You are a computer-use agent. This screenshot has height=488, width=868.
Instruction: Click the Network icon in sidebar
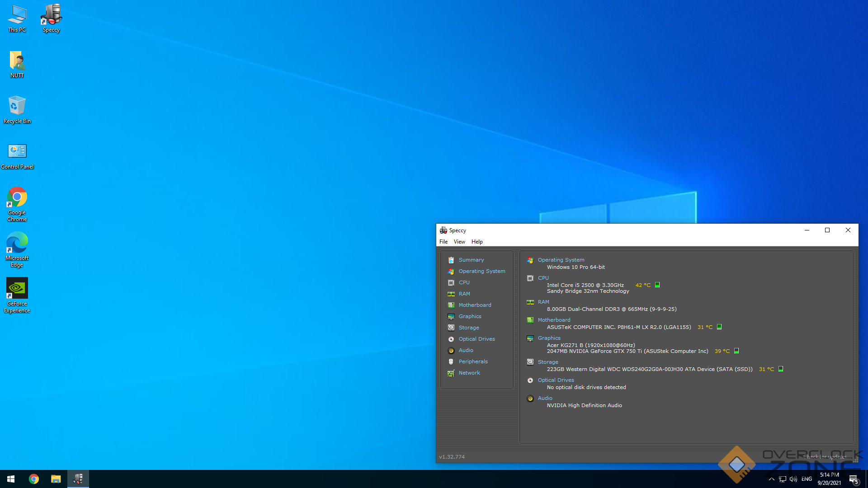[451, 373]
